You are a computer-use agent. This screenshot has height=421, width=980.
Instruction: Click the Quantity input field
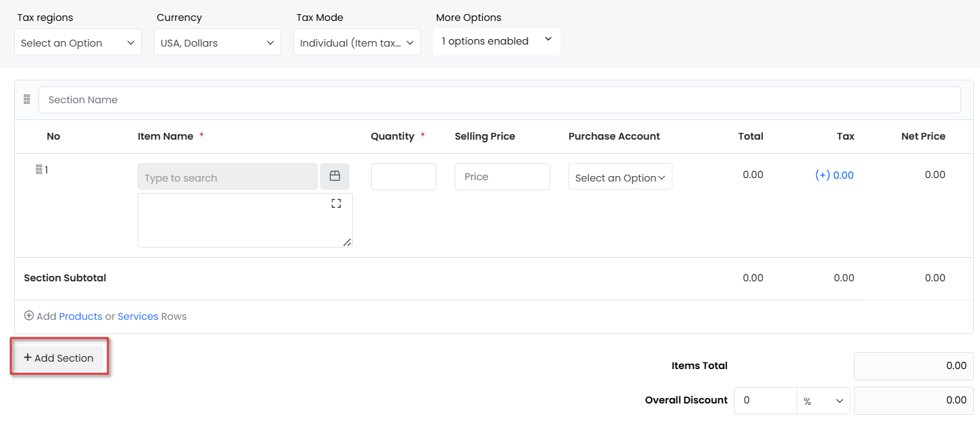point(403,177)
